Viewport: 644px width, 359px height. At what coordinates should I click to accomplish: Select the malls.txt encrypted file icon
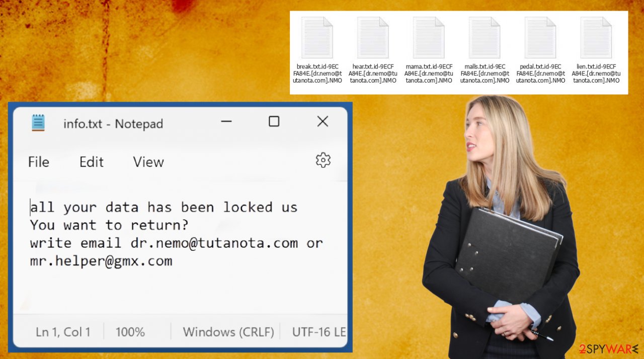(485, 38)
